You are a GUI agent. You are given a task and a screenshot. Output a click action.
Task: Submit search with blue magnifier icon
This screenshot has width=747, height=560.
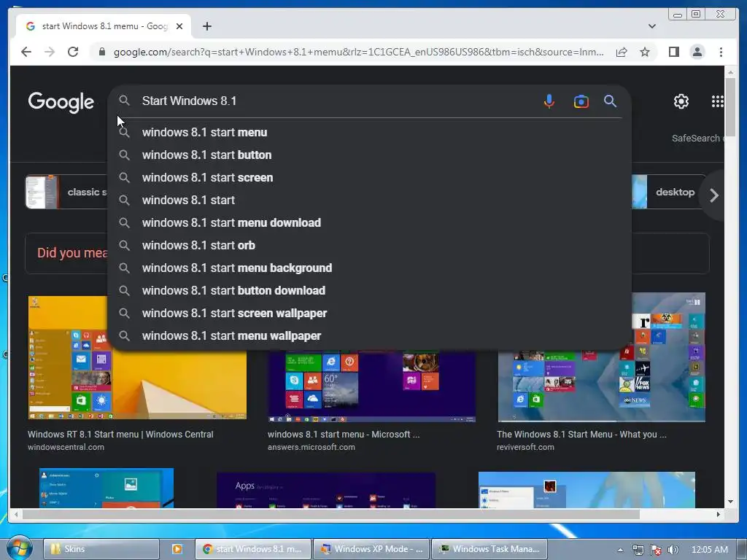coord(611,101)
